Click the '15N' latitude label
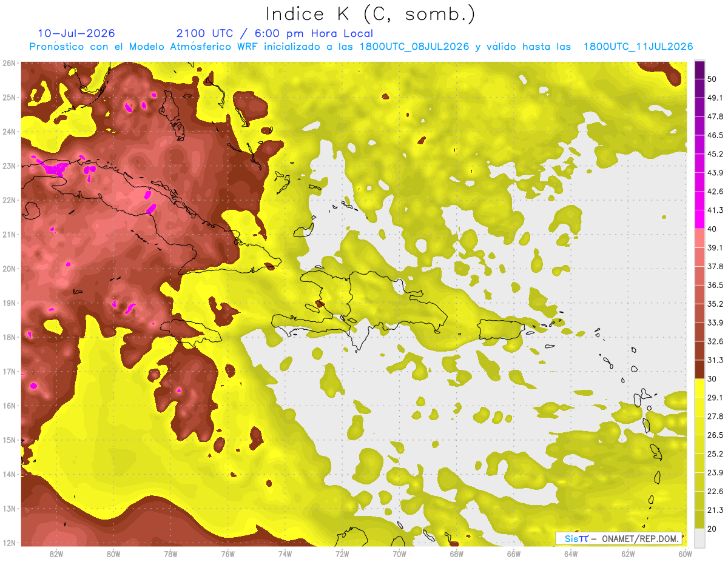This screenshot has width=728, height=562. [x=8, y=440]
